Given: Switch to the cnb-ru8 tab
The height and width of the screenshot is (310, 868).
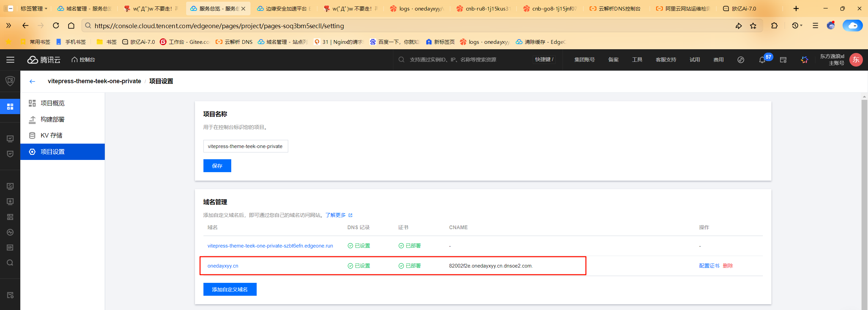Looking at the screenshot, I should [484, 8].
